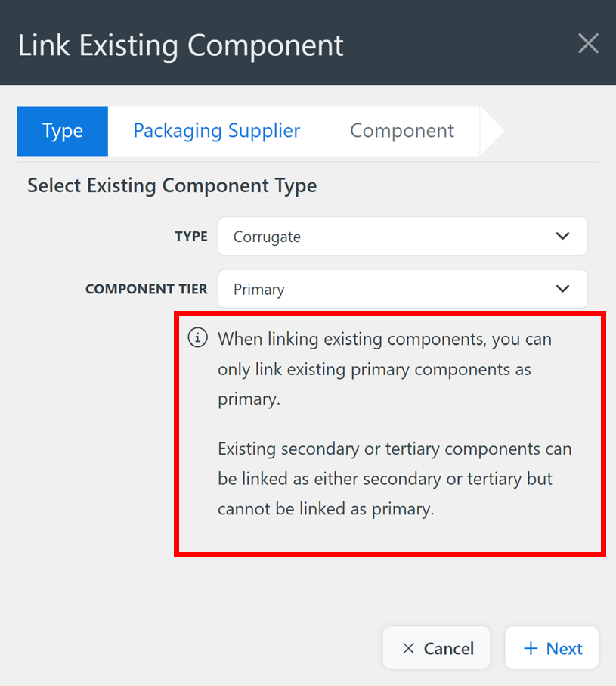Switch to the Packaging Supplier tab
Screen dimensions: 616x686
[x=216, y=131]
